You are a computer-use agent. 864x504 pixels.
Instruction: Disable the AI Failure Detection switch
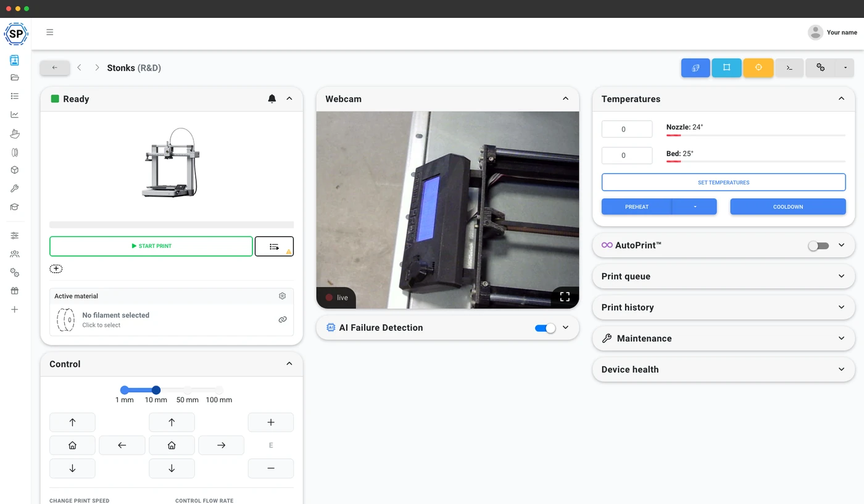tap(546, 328)
